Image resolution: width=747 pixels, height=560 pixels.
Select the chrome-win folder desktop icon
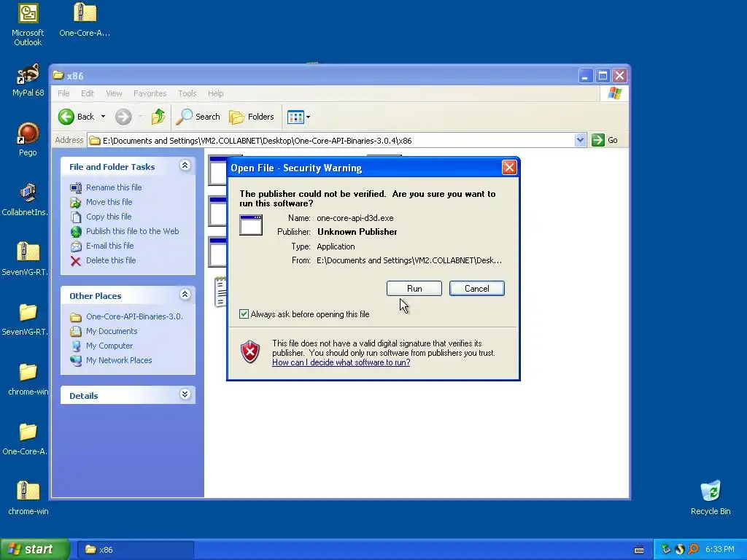pos(28,378)
